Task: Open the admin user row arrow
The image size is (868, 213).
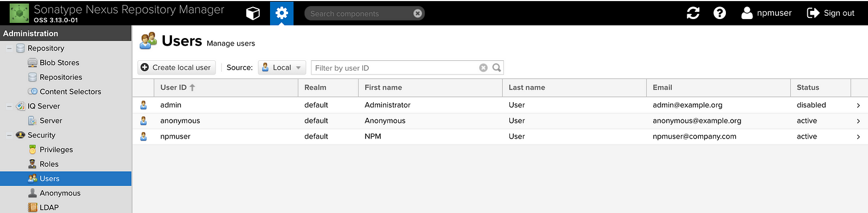Action: click(x=858, y=105)
